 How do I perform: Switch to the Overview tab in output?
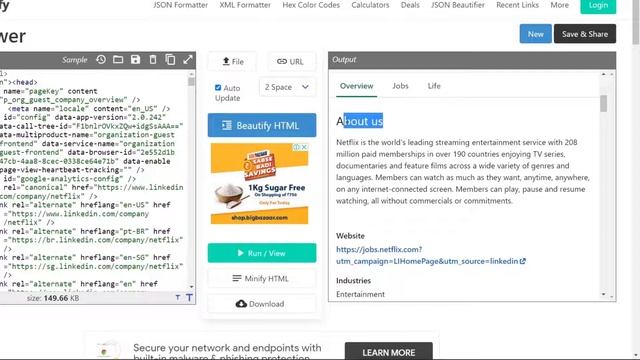pyautogui.click(x=356, y=86)
